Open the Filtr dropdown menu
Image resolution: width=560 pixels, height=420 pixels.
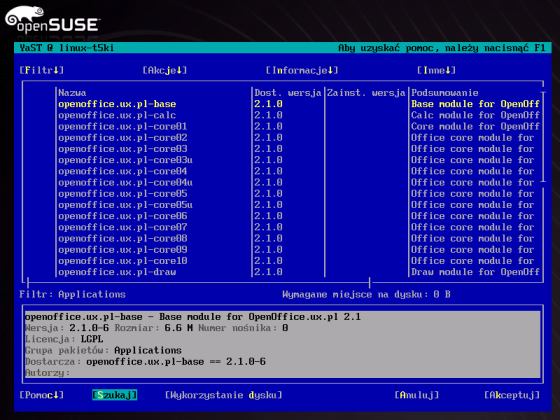coord(42,70)
